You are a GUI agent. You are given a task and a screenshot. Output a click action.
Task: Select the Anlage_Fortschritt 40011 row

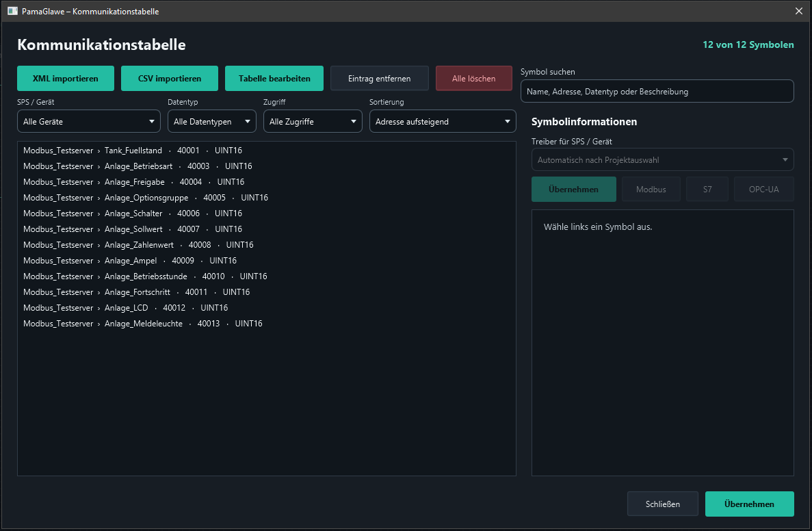click(267, 292)
